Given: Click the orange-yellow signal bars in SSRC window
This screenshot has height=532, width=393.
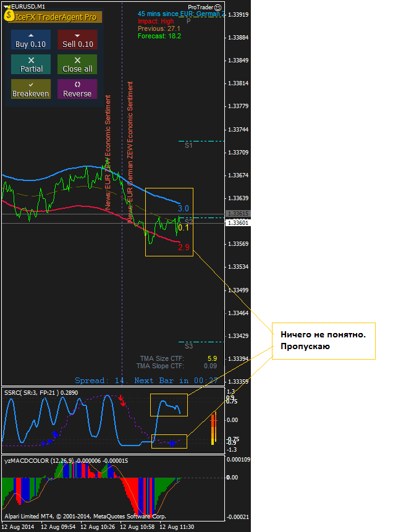Looking at the screenshot, I should pos(214,428).
